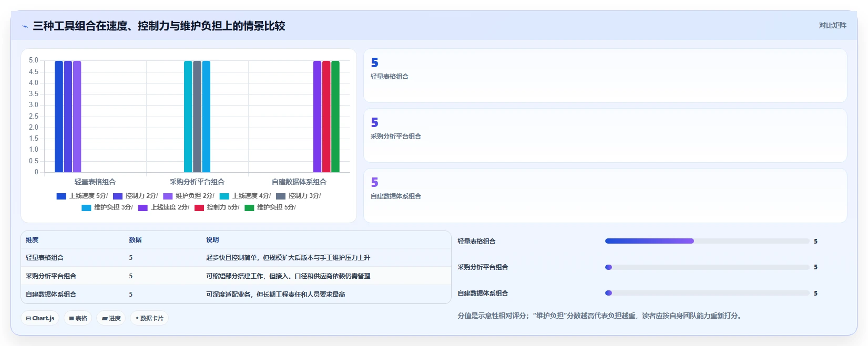Click the 自建数据体系组合 label beside progress bar
This screenshot has height=346, width=868.
(483, 293)
